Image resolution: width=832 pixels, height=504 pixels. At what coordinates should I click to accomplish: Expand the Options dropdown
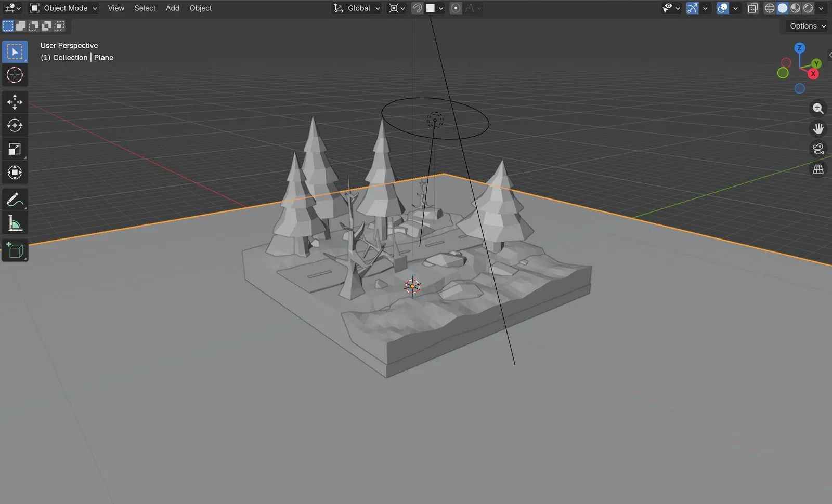click(808, 26)
